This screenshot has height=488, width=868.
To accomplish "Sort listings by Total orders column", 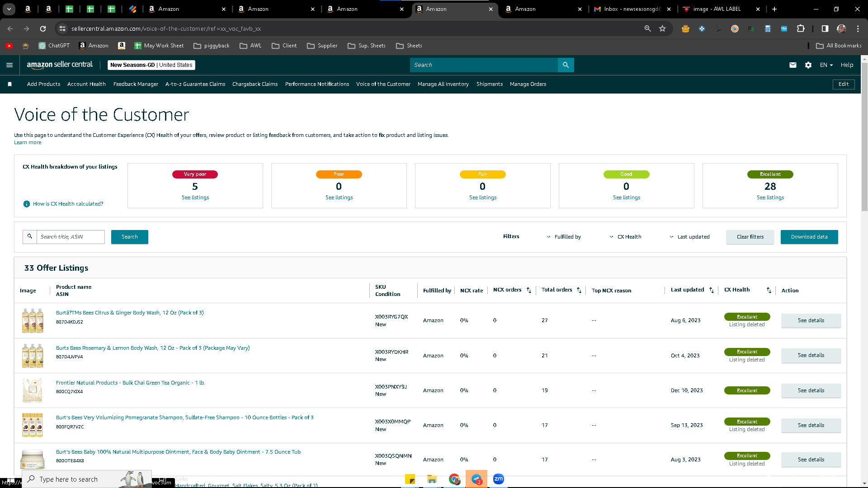I will click(x=579, y=290).
